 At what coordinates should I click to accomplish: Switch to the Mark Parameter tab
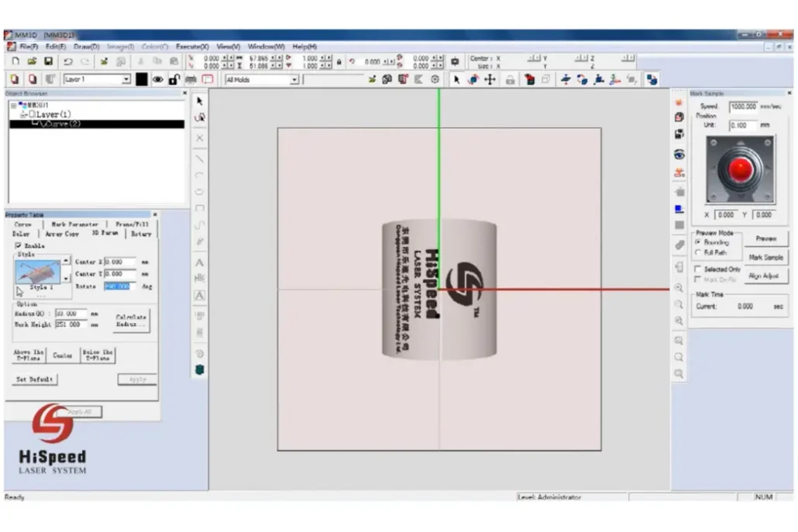(x=75, y=225)
